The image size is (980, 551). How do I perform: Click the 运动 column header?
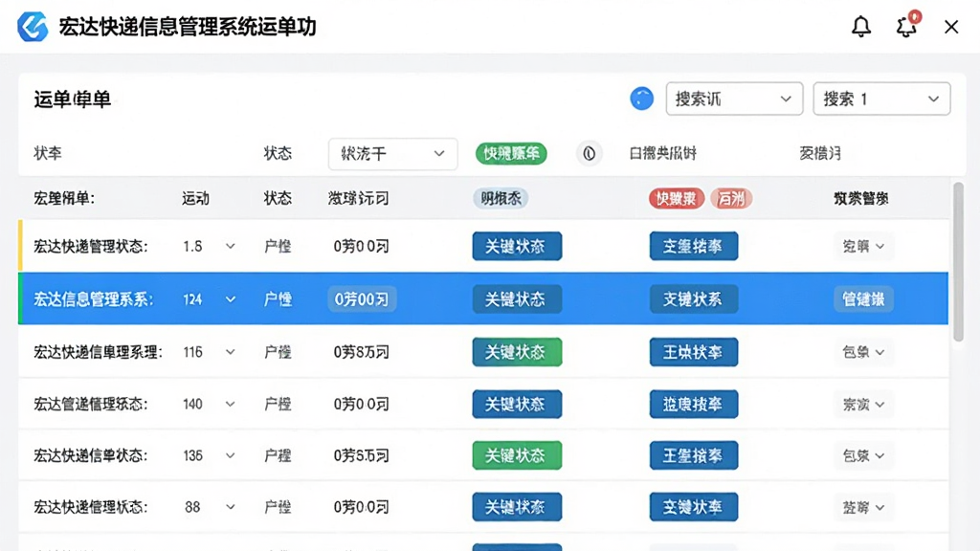tap(195, 199)
